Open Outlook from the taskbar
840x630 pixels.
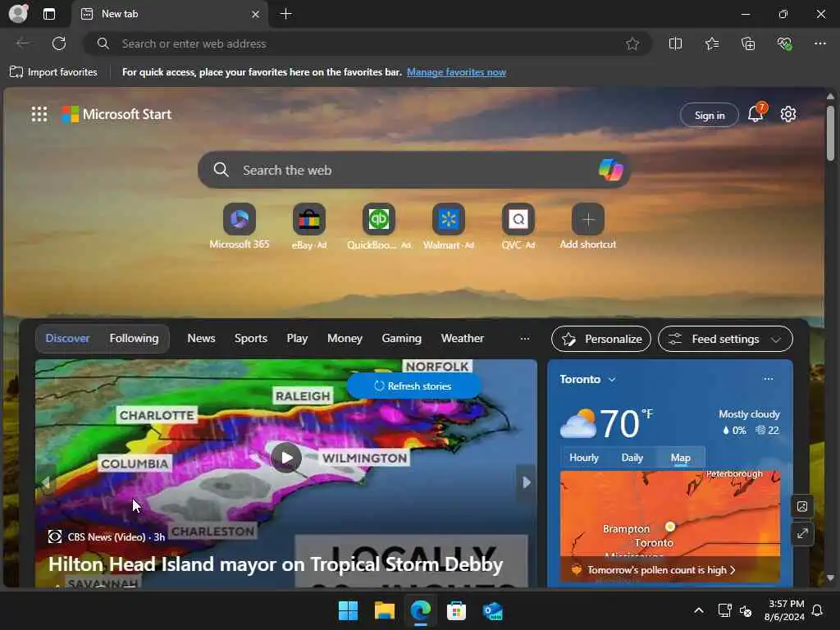492,610
